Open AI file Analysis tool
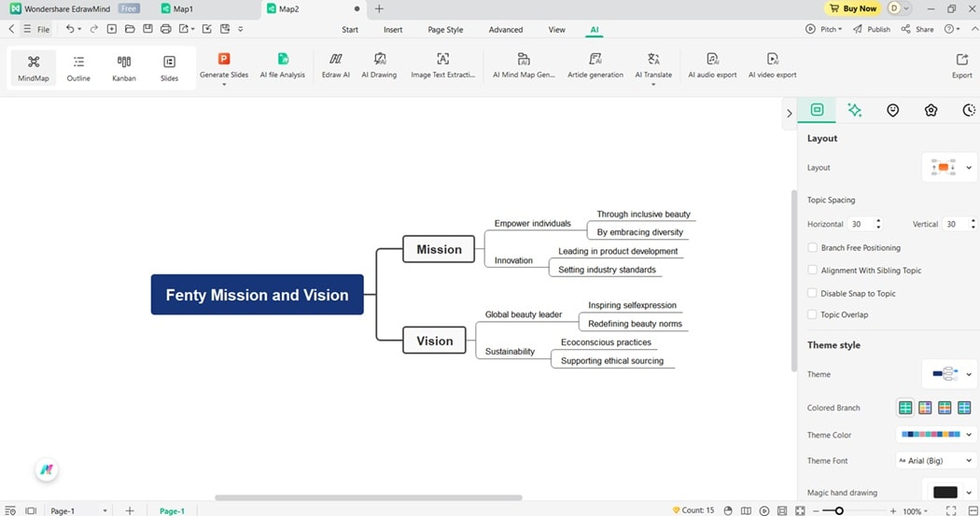 (283, 64)
